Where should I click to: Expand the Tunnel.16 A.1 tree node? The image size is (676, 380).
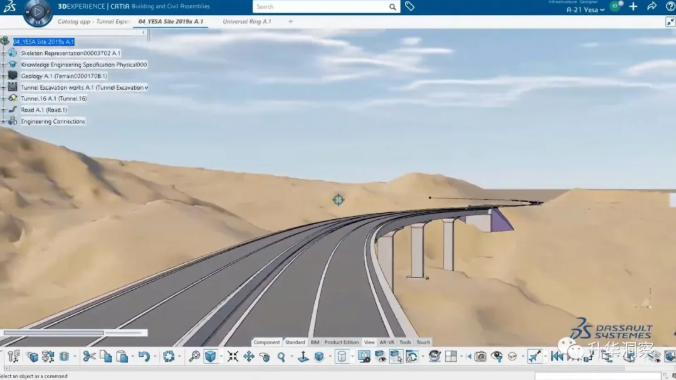pos(3,99)
